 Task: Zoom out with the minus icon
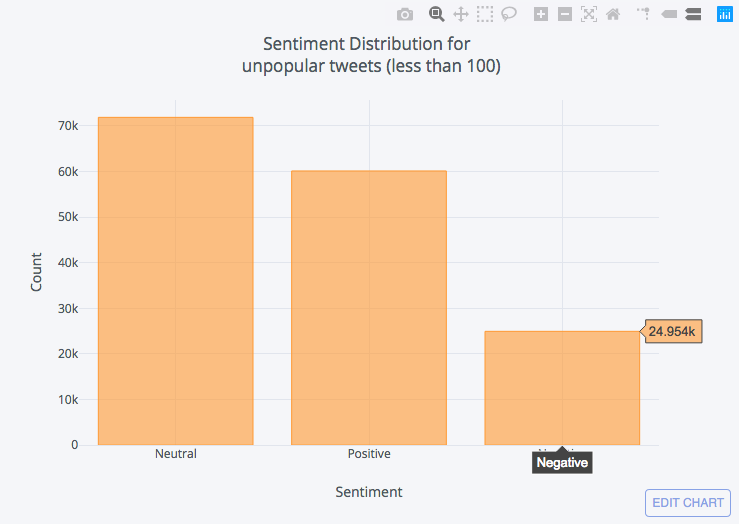click(x=565, y=14)
